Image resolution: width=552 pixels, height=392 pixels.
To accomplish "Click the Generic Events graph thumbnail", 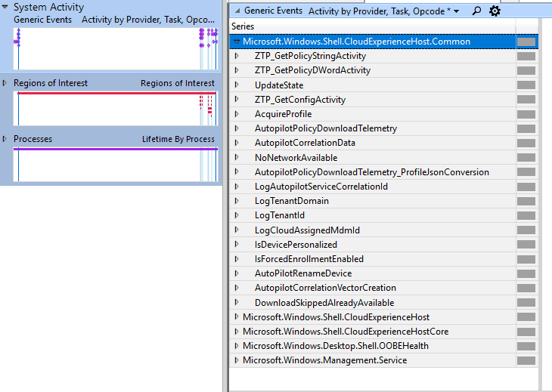I will pos(116,48).
